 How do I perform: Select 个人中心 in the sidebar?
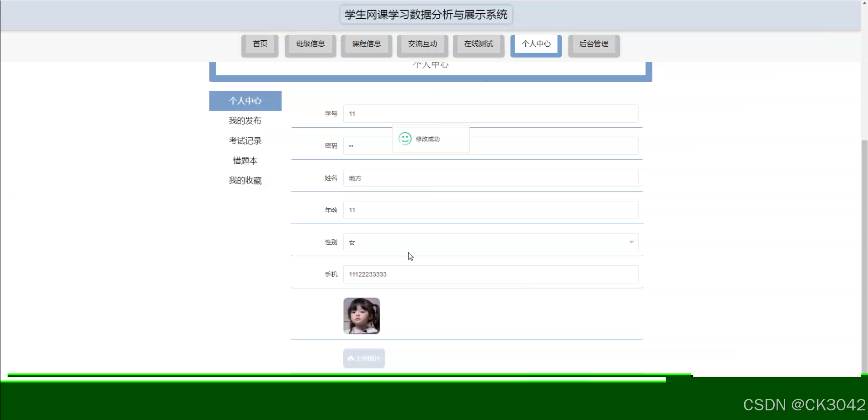point(245,101)
